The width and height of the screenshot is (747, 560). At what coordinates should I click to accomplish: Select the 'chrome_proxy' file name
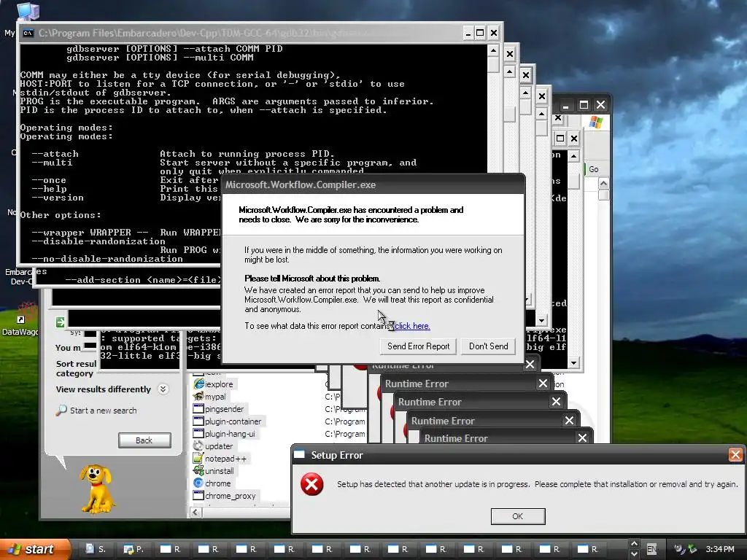(231, 496)
